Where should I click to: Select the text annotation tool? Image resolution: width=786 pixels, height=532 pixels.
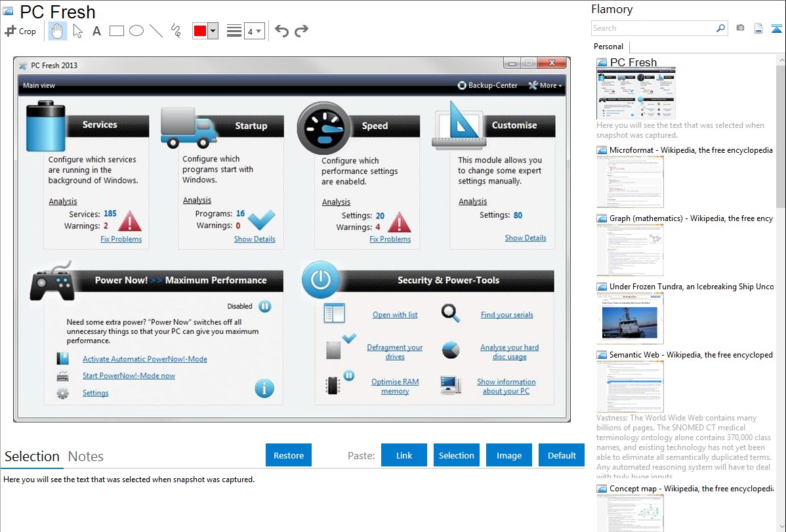[96, 31]
